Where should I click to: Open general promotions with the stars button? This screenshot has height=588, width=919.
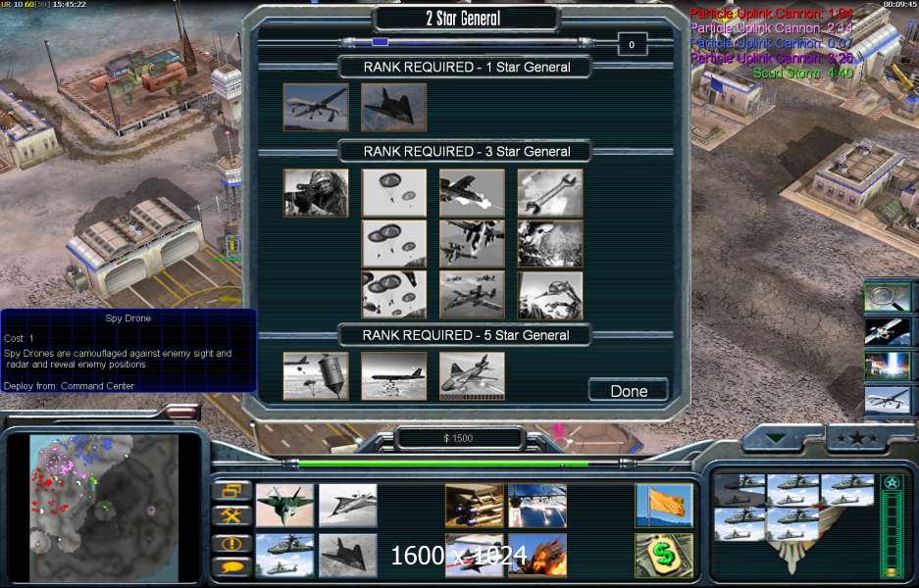click(857, 437)
